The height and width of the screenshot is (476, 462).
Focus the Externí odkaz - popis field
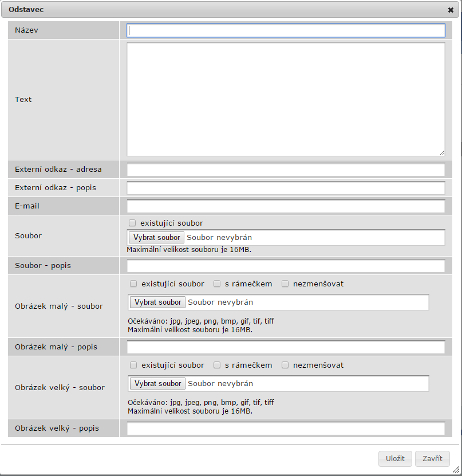click(x=286, y=188)
